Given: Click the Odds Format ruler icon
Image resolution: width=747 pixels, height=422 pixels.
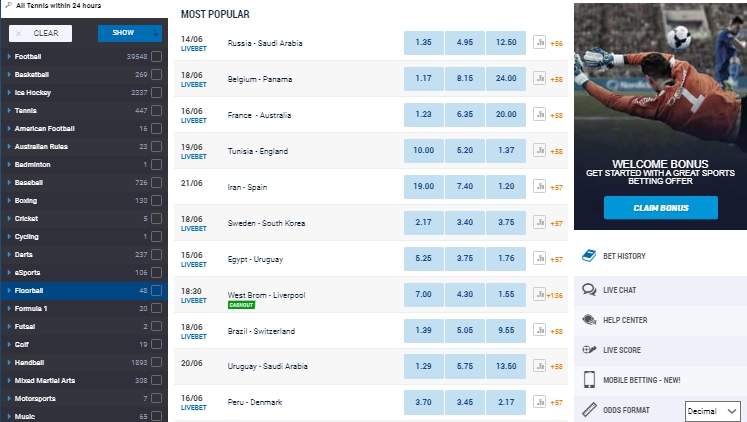Looking at the screenshot, I should [x=589, y=409].
